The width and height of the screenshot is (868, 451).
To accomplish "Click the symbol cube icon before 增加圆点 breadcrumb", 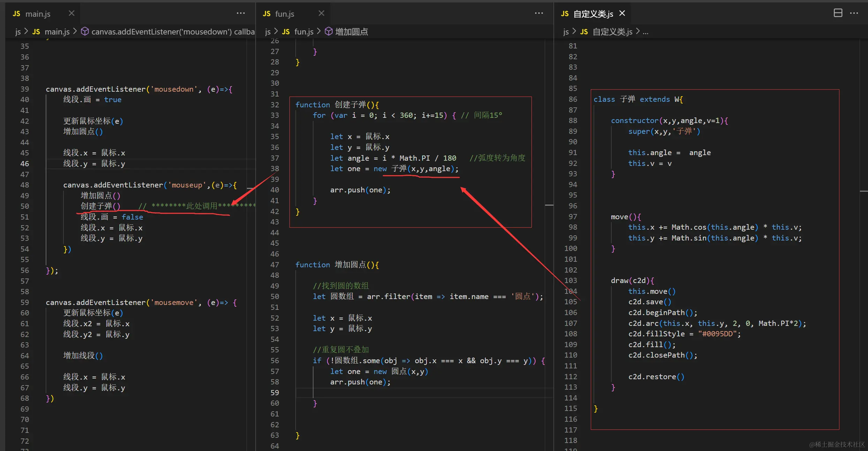I will (329, 32).
